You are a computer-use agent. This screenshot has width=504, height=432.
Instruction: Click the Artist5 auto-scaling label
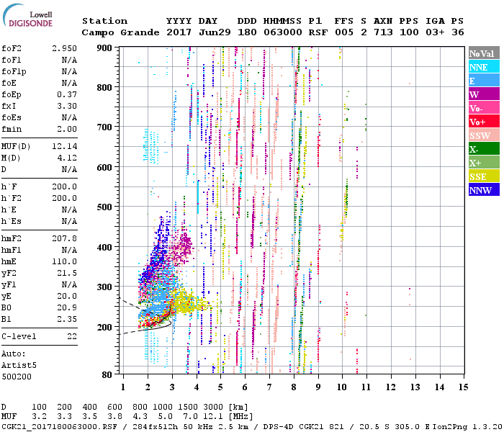(19, 366)
